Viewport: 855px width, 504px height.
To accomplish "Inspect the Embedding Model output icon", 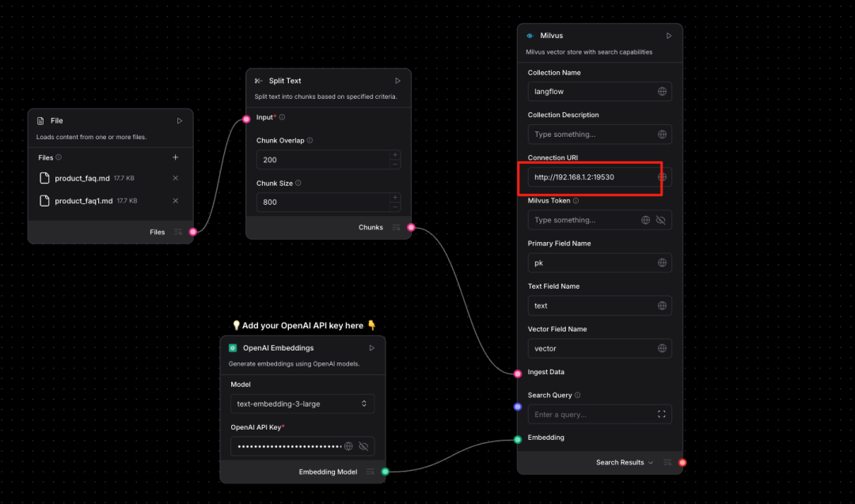I will pyautogui.click(x=370, y=472).
